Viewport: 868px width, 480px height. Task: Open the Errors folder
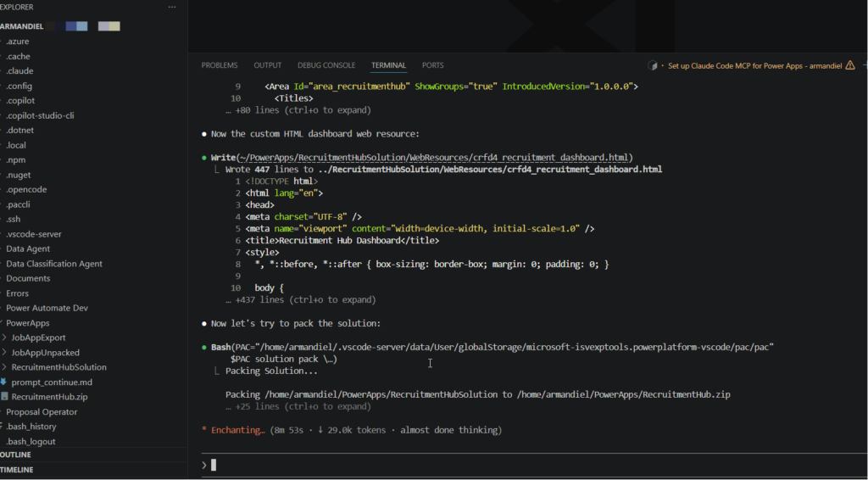[17, 293]
